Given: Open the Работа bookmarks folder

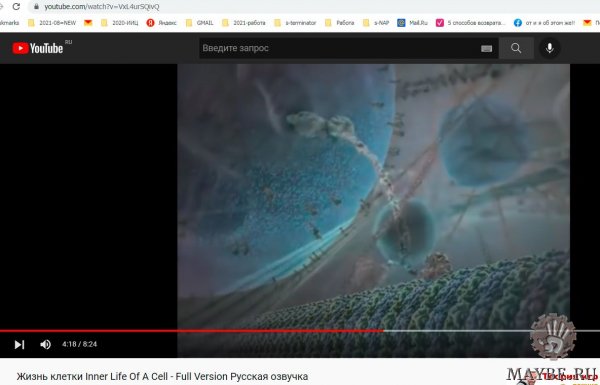Looking at the screenshot, I should point(339,23).
